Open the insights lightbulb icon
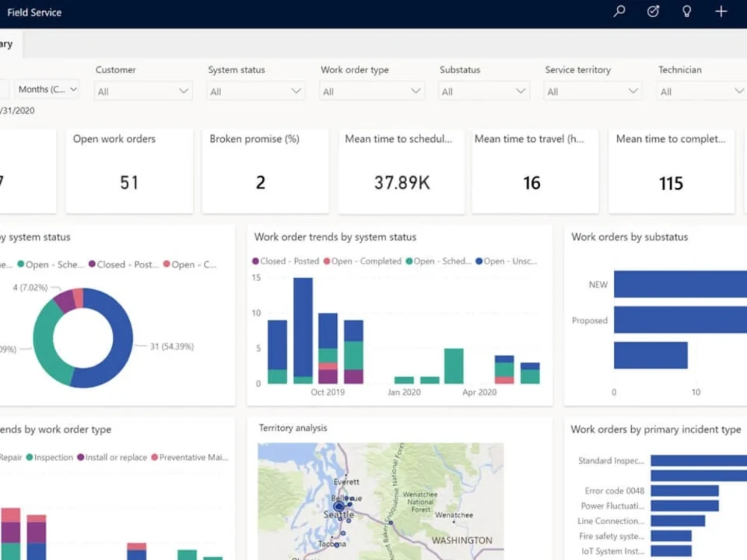The width and height of the screenshot is (747, 560). 686,11
